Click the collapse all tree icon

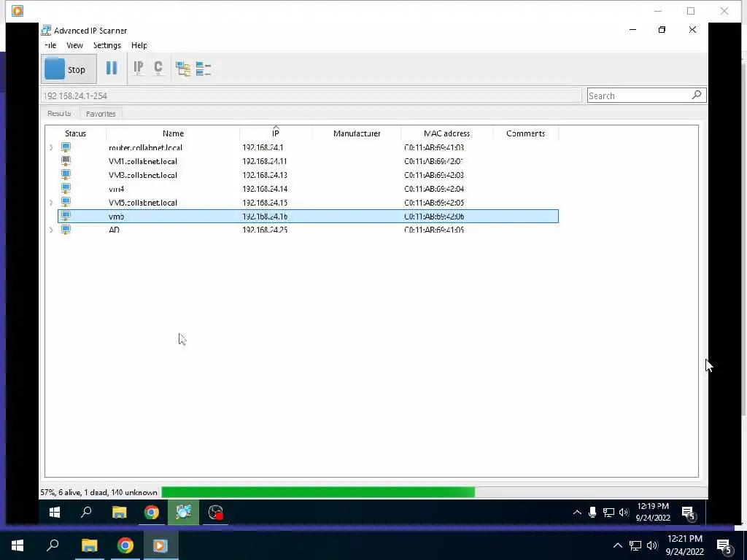click(204, 69)
